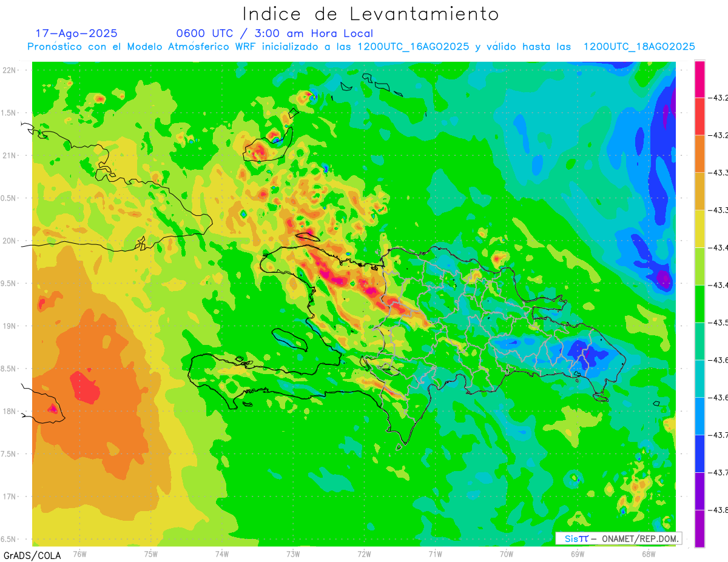The image size is (728, 562).
Task: Click the '8.5N' latitude axis label
Action: point(9,369)
